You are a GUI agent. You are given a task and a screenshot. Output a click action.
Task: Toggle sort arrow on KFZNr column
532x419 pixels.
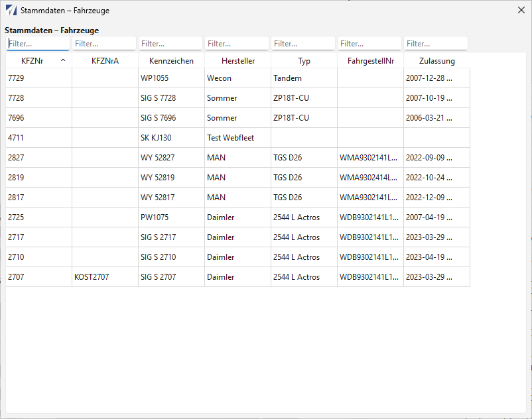tap(63, 60)
